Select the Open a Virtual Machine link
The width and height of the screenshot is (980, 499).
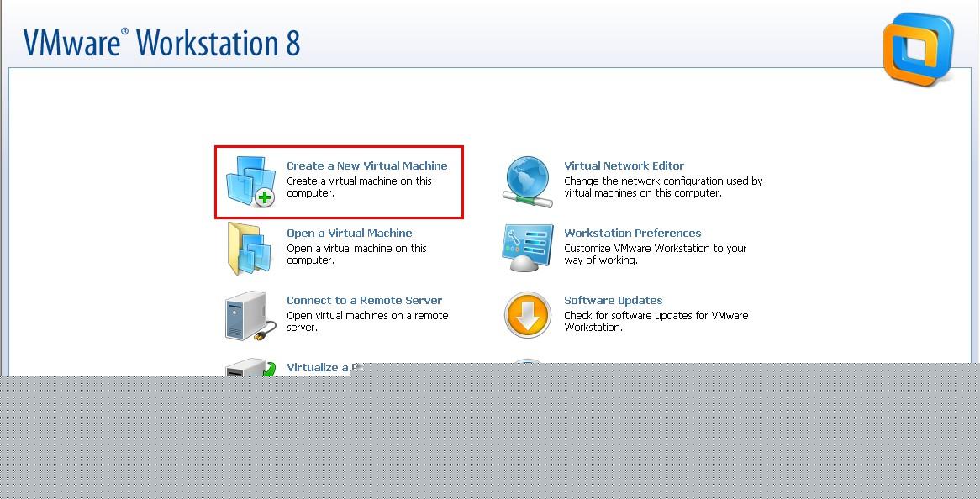point(350,234)
